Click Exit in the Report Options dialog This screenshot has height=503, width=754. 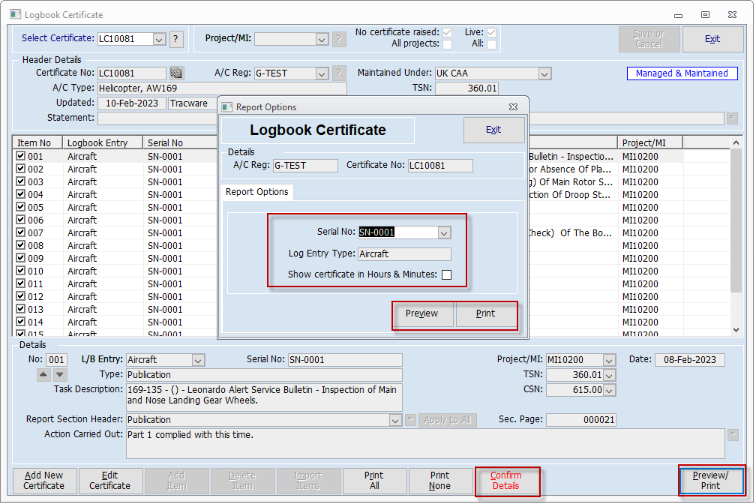pyautogui.click(x=493, y=130)
